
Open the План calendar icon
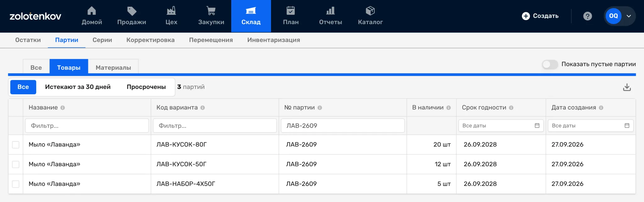click(291, 11)
